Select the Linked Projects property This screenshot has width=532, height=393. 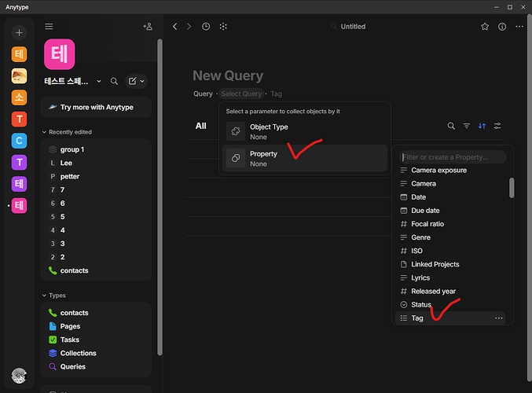coord(450,264)
